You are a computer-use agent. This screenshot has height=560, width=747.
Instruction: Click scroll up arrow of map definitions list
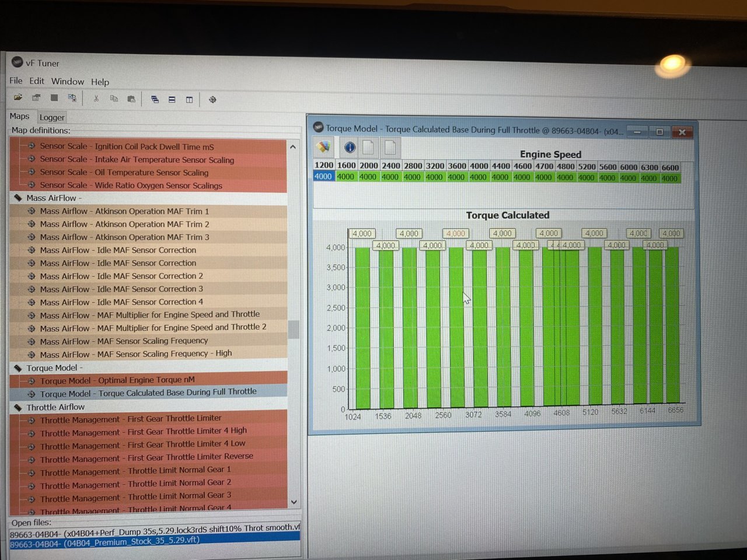pos(293,147)
